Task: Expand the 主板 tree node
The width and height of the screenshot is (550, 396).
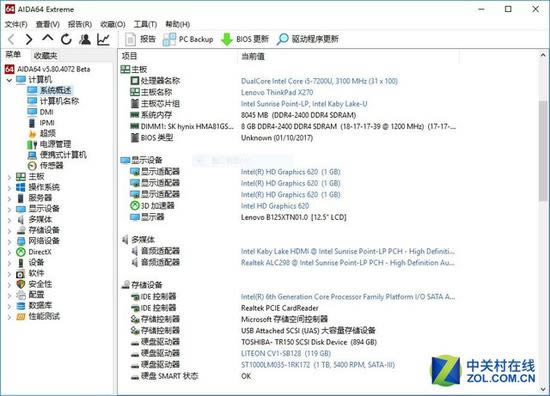Action: point(9,177)
